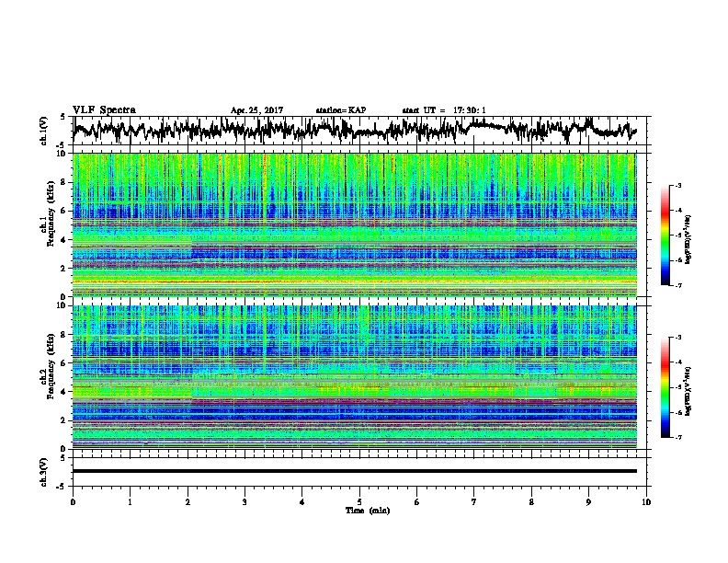
Task: Click the "start UT = 17:30:1" text
Action: click(x=444, y=110)
